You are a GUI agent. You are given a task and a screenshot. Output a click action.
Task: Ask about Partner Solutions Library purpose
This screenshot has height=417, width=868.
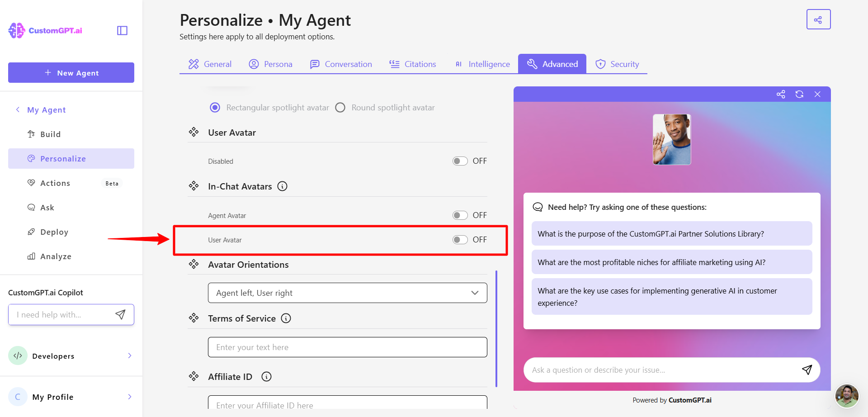point(672,233)
